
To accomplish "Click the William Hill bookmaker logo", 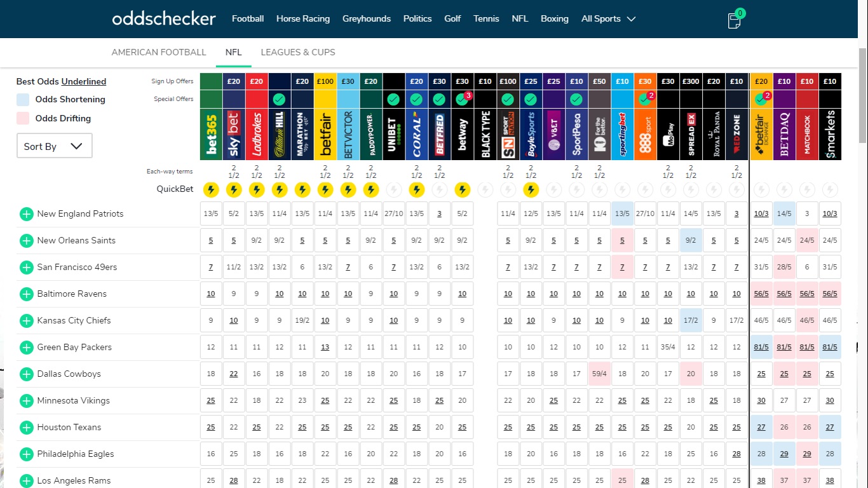I will point(280,135).
